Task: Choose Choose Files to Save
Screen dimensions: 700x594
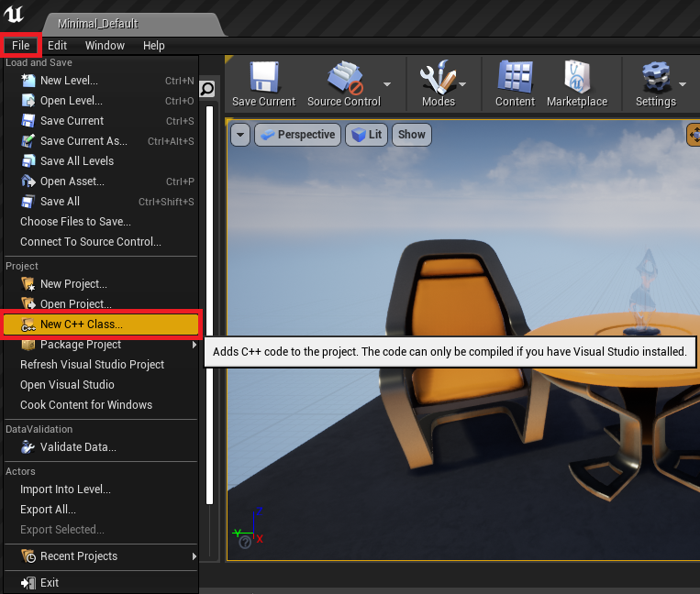Action: pyautogui.click(x=101, y=222)
